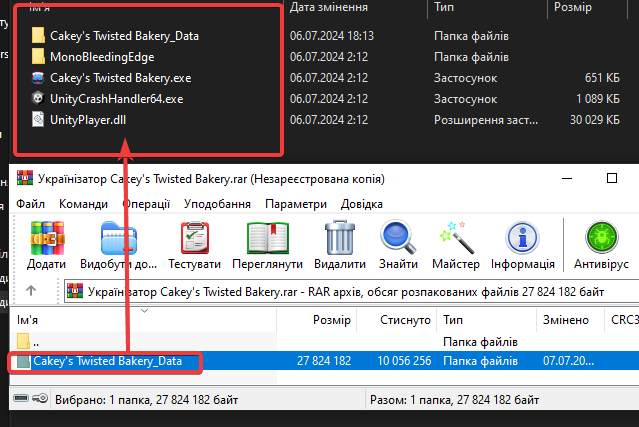
Task: Go up one level with the arrow
Action: point(31,291)
